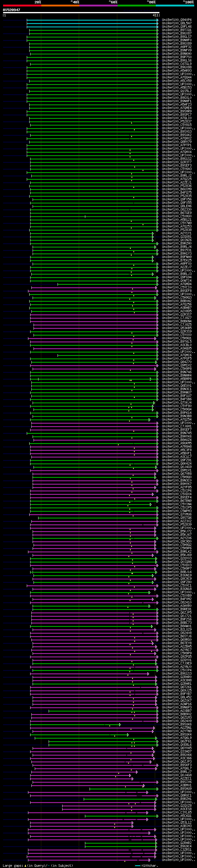Click the red ~20% identity color segment
This screenshot has width=197, height=868.
pos(22,6)
